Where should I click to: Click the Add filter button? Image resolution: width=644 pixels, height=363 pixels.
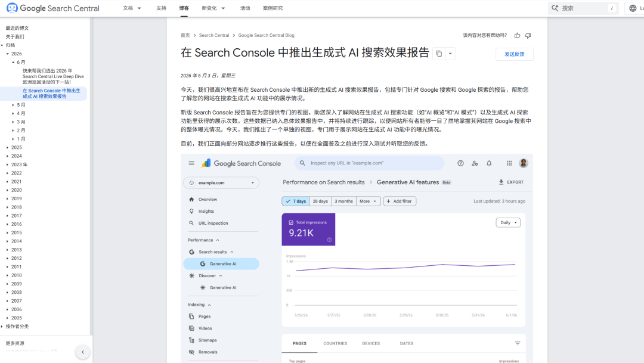400,201
